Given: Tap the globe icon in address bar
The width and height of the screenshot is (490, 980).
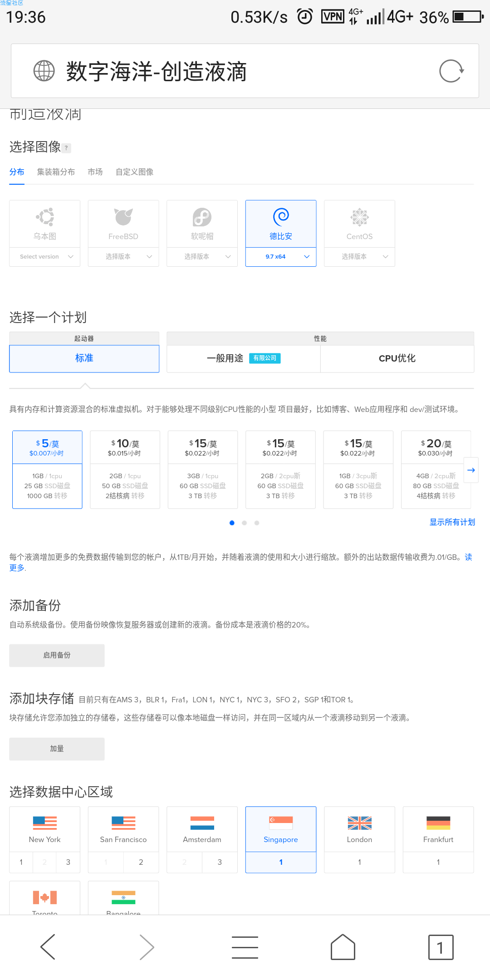Looking at the screenshot, I should click(x=44, y=71).
